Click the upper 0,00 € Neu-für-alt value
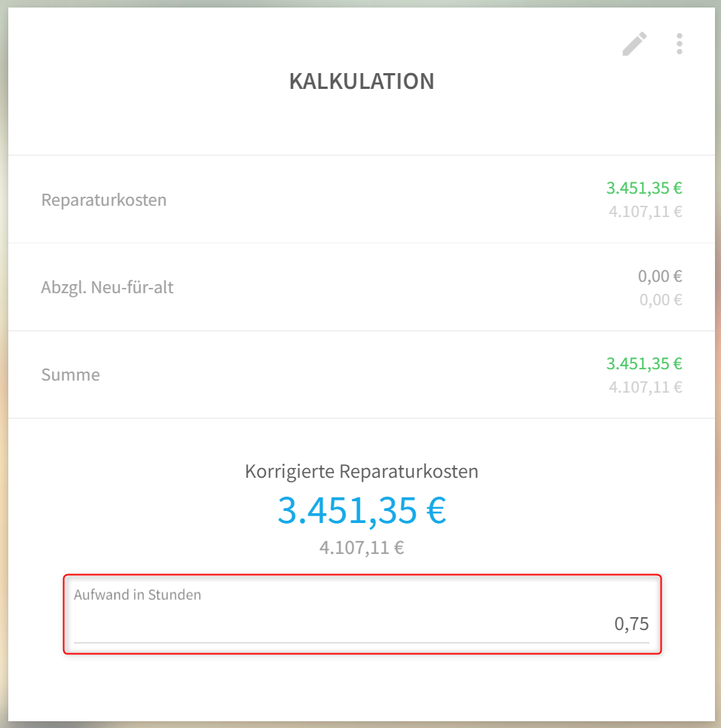 click(660, 277)
